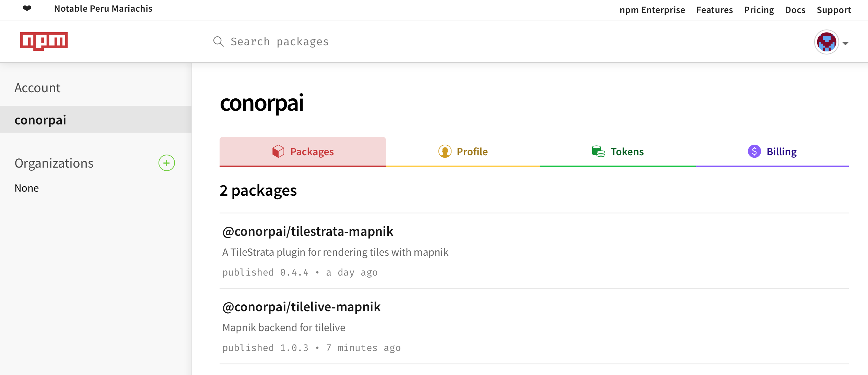
Task: Switch to the Profile tab
Action: [463, 152]
